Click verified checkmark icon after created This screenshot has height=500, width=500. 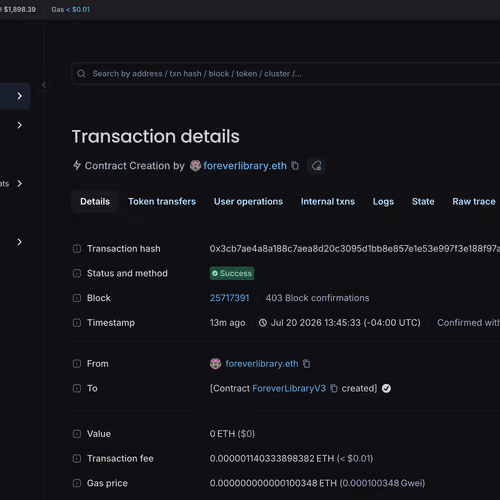click(x=386, y=388)
